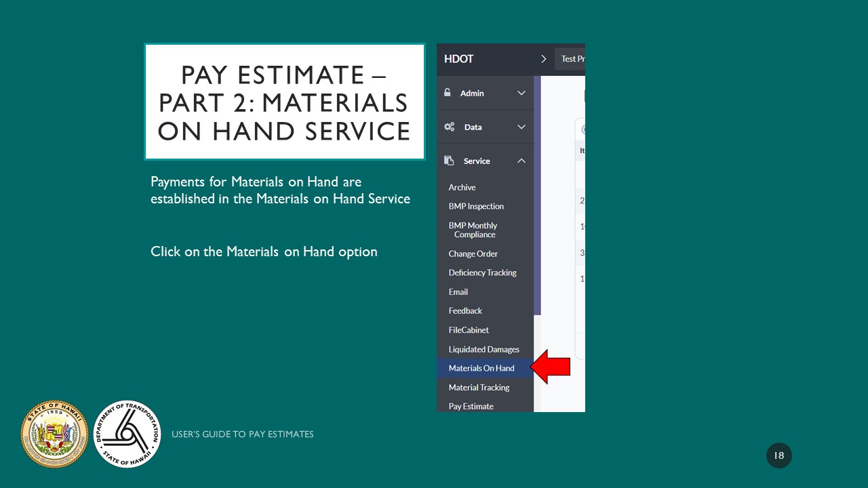Click the red arrow pointer
The height and width of the screenshot is (488, 868).
click(551, 367)
